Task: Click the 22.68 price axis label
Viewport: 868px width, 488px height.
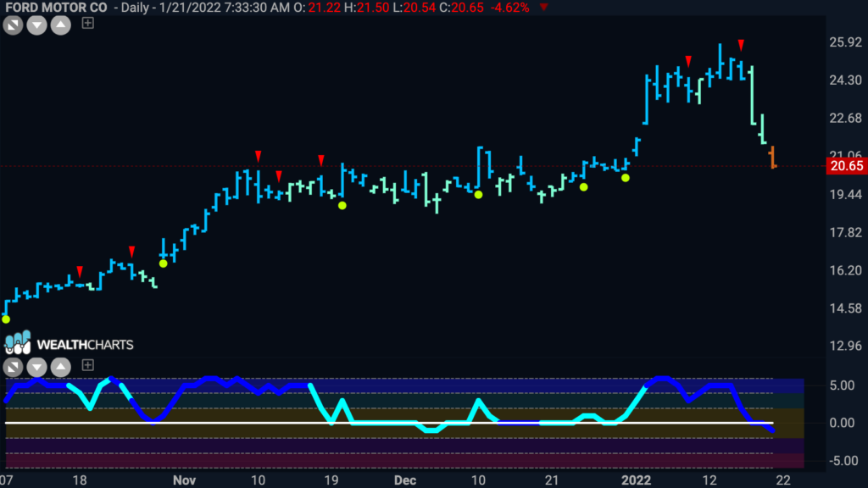Action: [x=846, y=118]
